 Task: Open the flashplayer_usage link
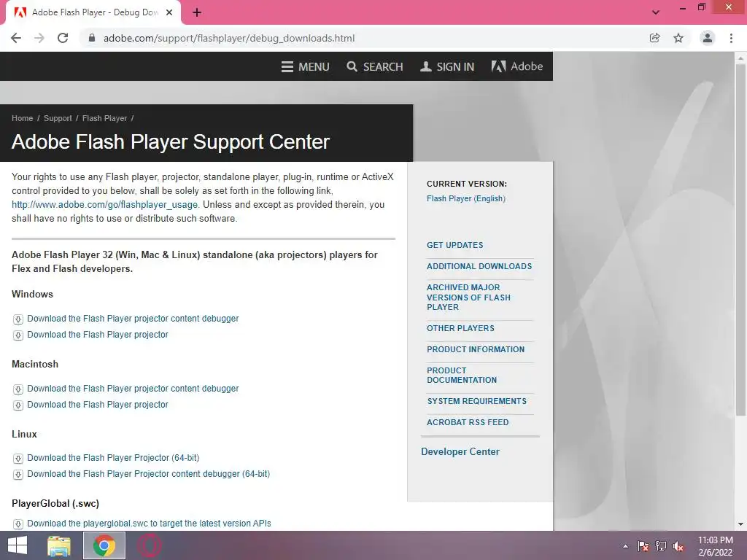pos(105,205)
